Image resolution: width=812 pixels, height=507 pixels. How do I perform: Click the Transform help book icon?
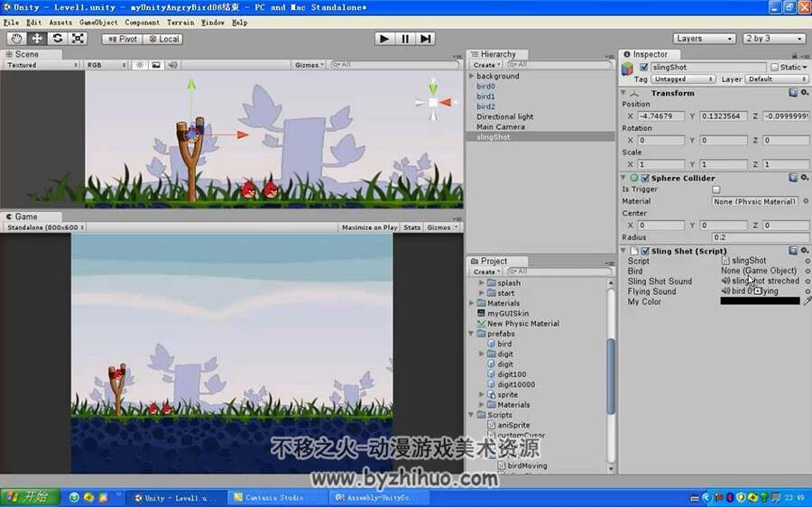coord(793,93)
